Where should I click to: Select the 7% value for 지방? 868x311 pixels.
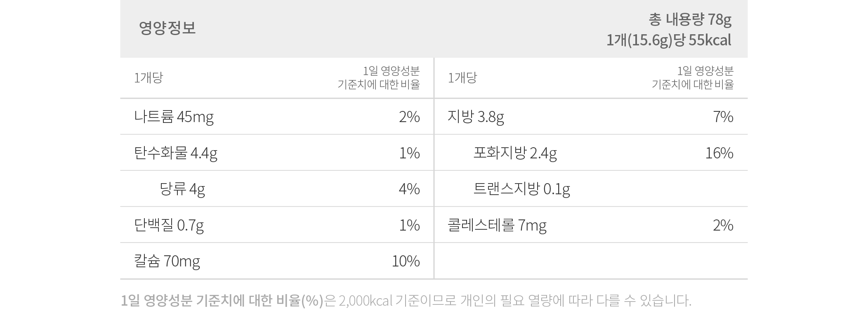point(723,117)
